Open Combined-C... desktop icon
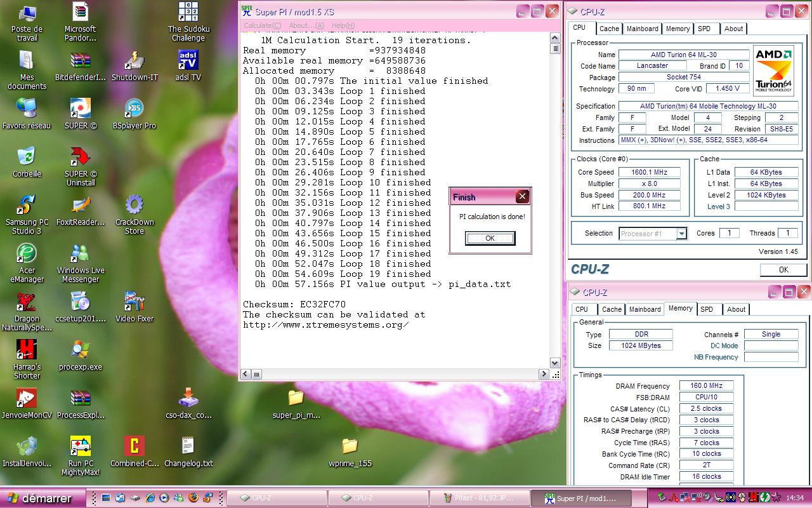 click(x=134, y=452)
